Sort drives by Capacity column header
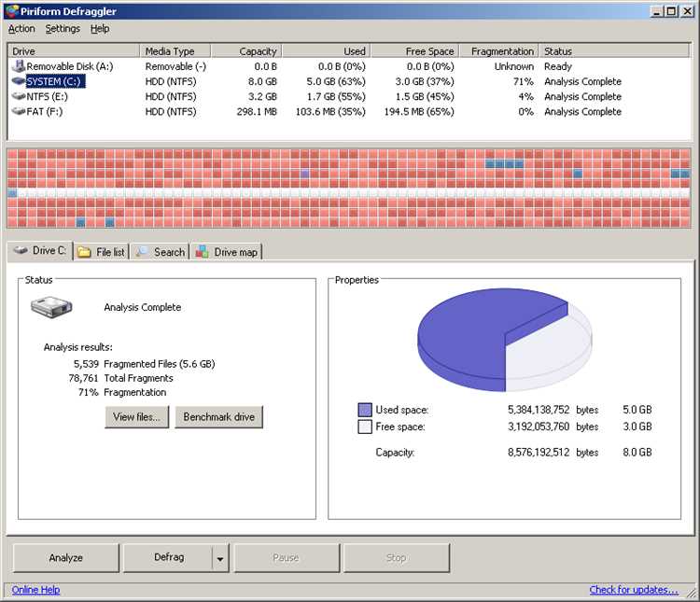Image resolution: width=700 pixels, height=602 pixels. pos(246,51)
